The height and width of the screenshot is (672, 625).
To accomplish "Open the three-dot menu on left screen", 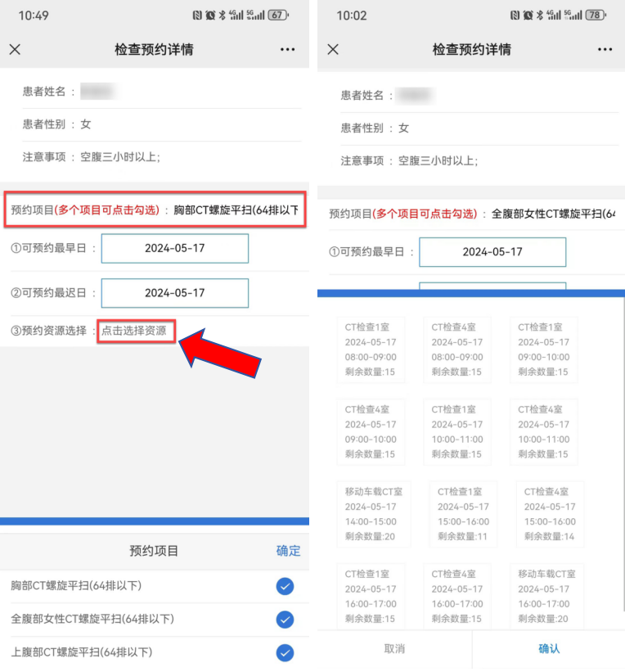I will [287, 50].
